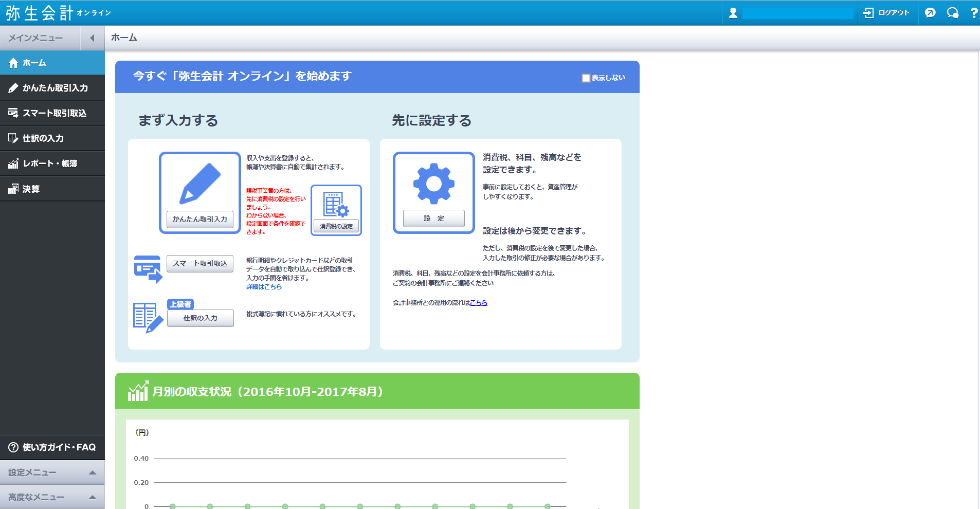This screenshot has height=509, width=980.
Task: Open ホーム in the sidebar
Action: (x=52, y=63)
